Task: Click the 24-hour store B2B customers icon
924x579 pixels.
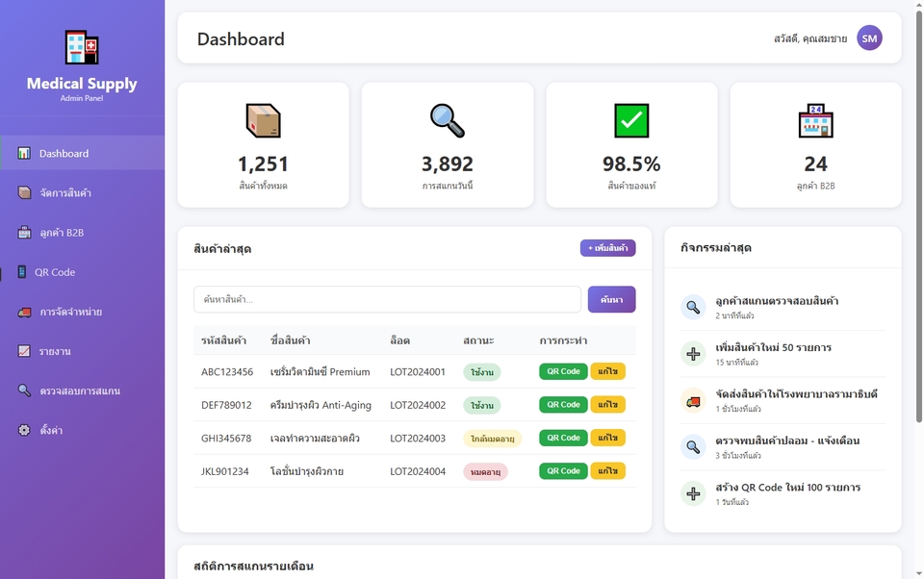Action: click(x=815, y=120)
